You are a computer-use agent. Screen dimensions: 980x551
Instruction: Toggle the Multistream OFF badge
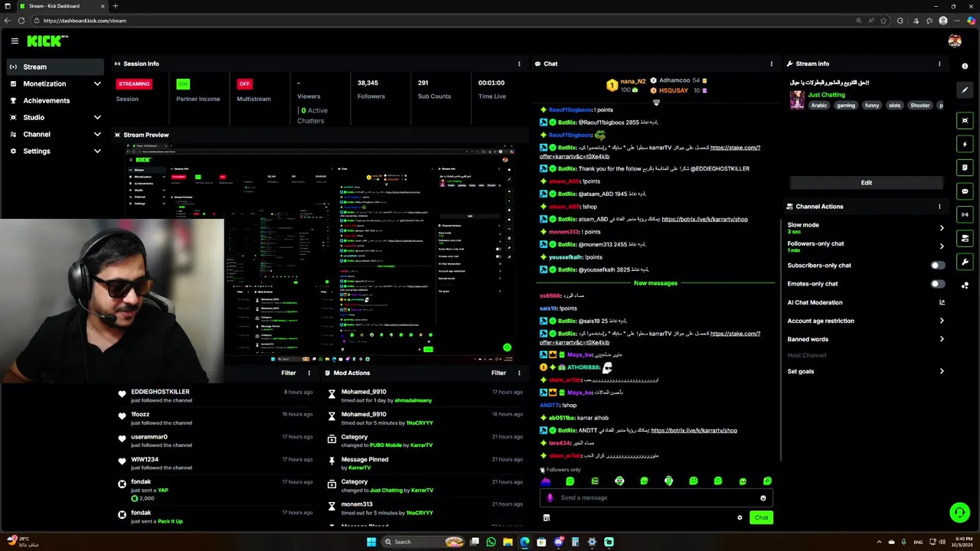coord(244,83)
